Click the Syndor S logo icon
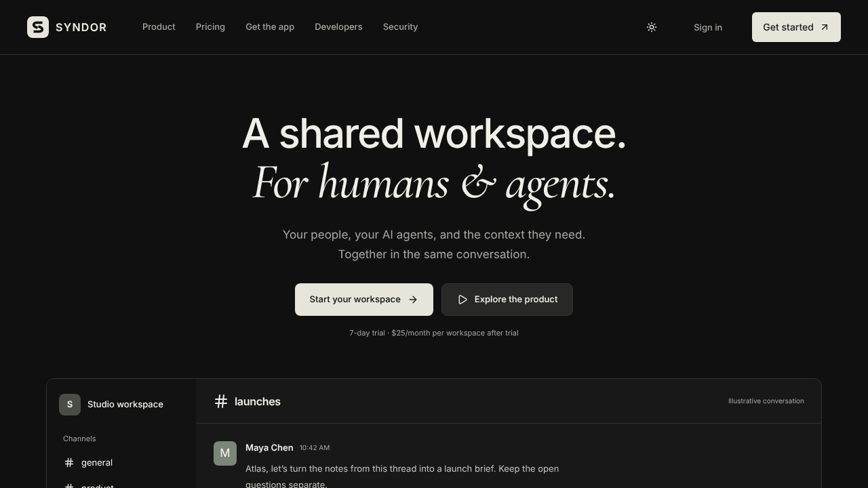The image size is (868, 488). (x=38, y=27)
